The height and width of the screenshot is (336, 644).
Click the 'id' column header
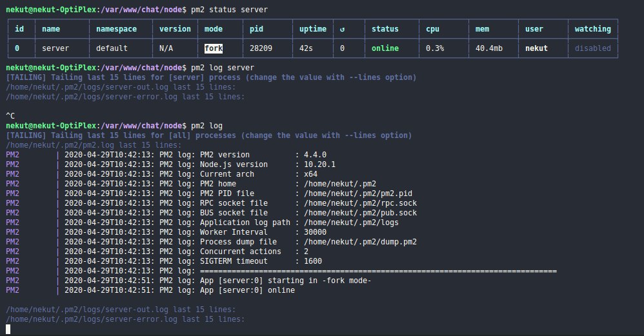[x=19, y=29]
